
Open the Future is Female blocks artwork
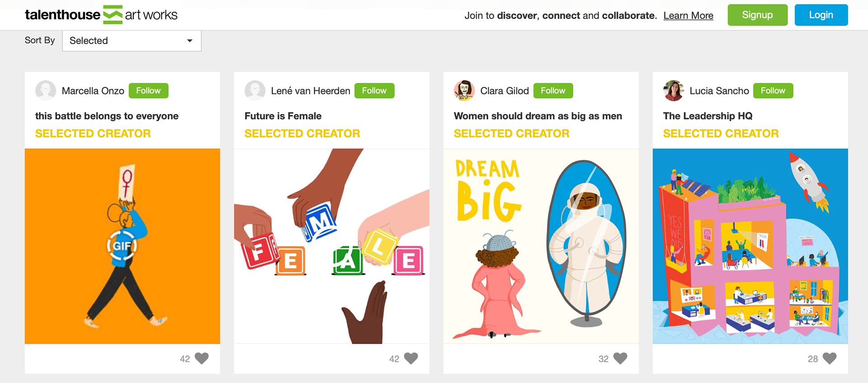(x=332, y=246)
